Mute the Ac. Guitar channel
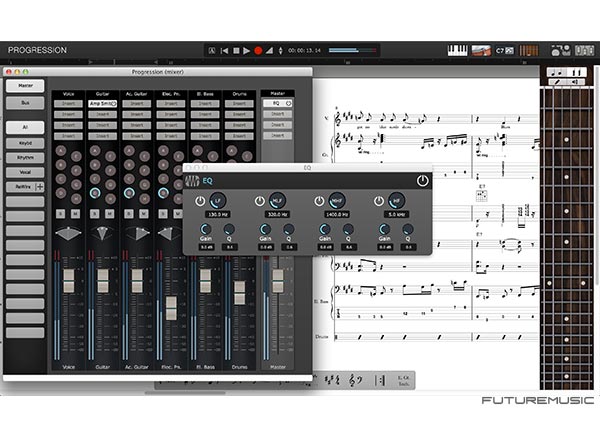Viewport: 600px width, 431px height. click(x=143, y=214)
